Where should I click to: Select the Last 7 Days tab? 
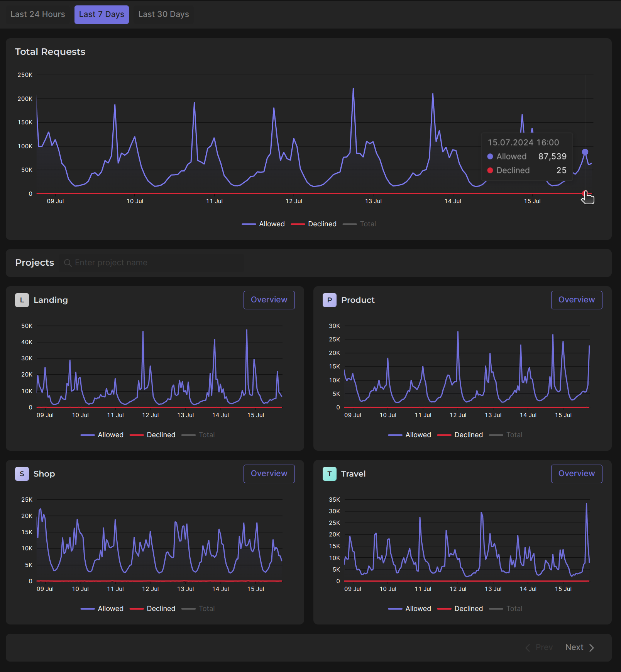[102, 14]
